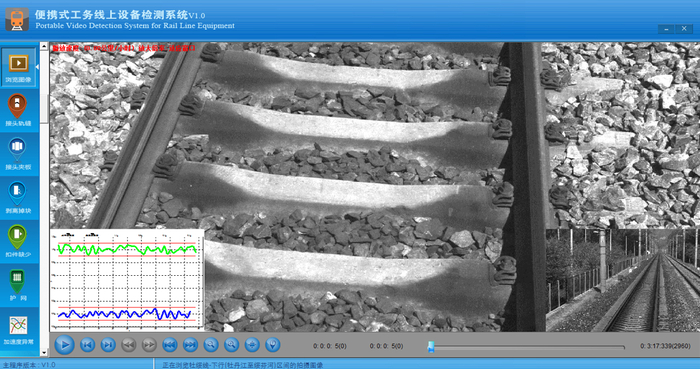This screenshot has width=700, height=369.
Task: Step to previous frame button
Action: coord(88,344)
